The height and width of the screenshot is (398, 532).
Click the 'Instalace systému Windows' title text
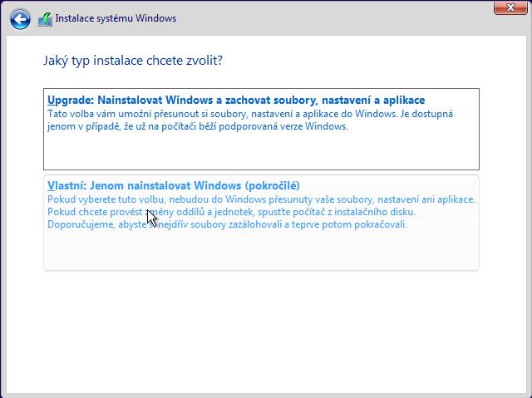point(116,18)
